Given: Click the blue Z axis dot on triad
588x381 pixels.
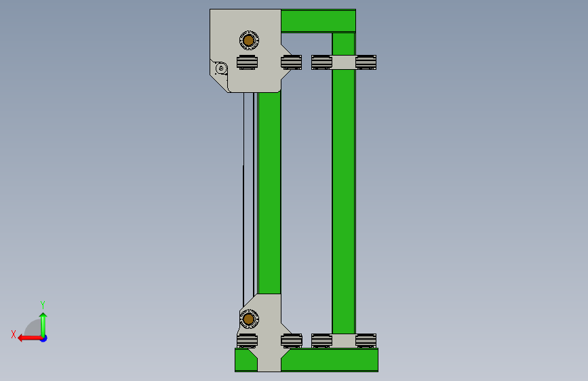Looking at the screenshot, I should (x=44, y=338).
